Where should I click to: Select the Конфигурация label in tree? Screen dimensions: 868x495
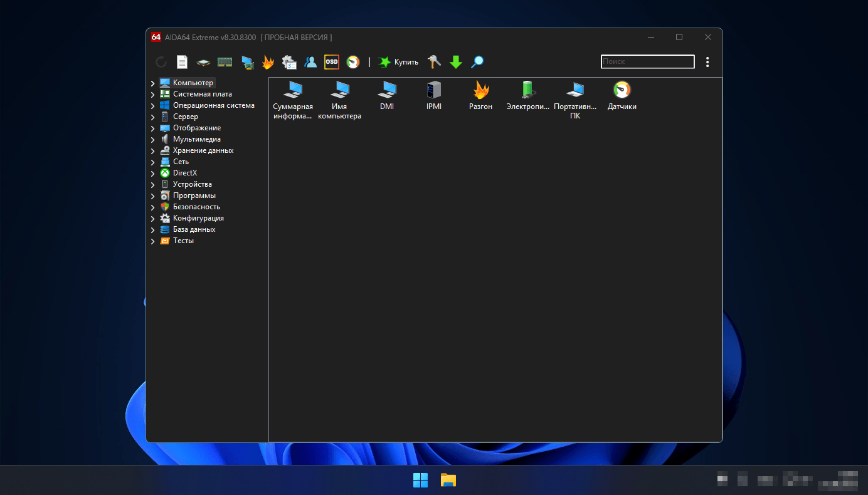point(198,218)
